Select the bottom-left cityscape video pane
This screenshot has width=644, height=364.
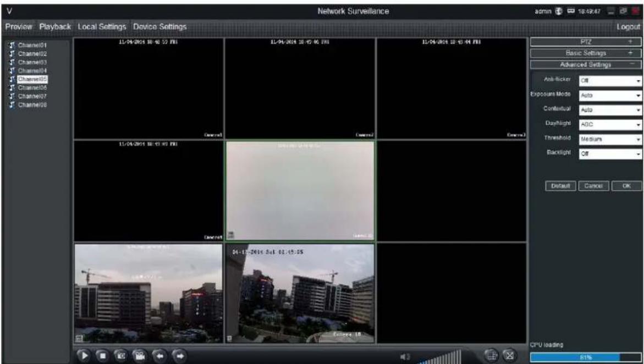tap(148, 293)
